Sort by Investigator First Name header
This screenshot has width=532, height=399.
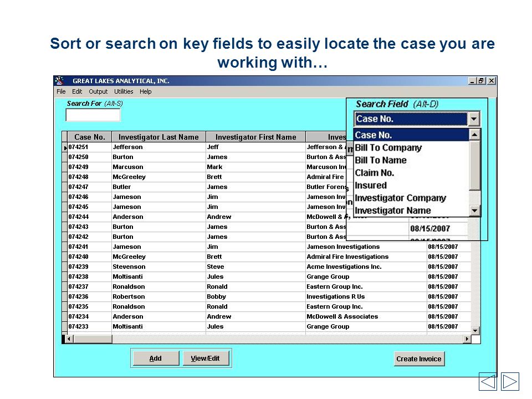(x=256, y=137)
